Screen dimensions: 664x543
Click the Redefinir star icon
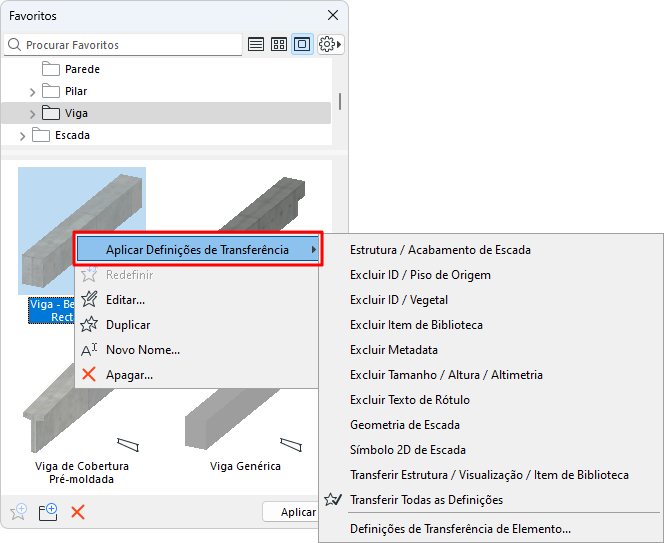[x=89, y=274]
